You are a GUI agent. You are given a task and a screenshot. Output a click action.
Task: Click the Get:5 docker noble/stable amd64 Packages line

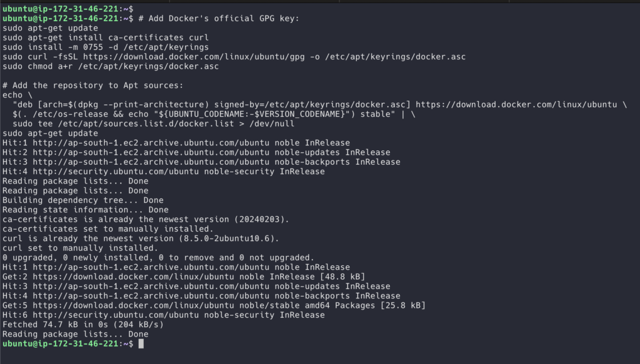tap(214, 305)
